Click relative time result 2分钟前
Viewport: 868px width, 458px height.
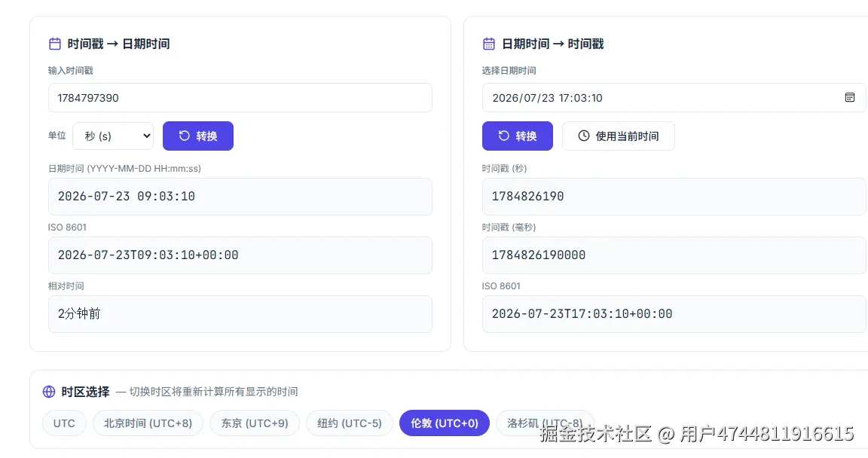pos(240,314)
